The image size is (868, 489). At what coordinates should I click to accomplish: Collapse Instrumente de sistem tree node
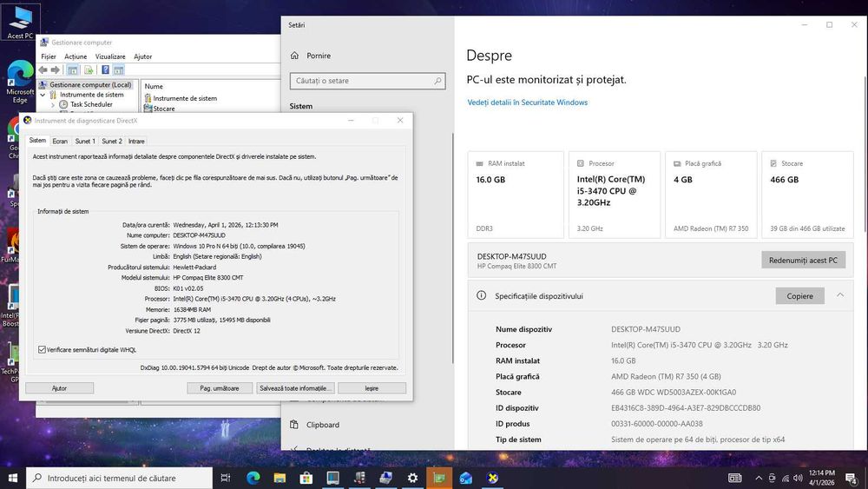[x=43, y=95]
